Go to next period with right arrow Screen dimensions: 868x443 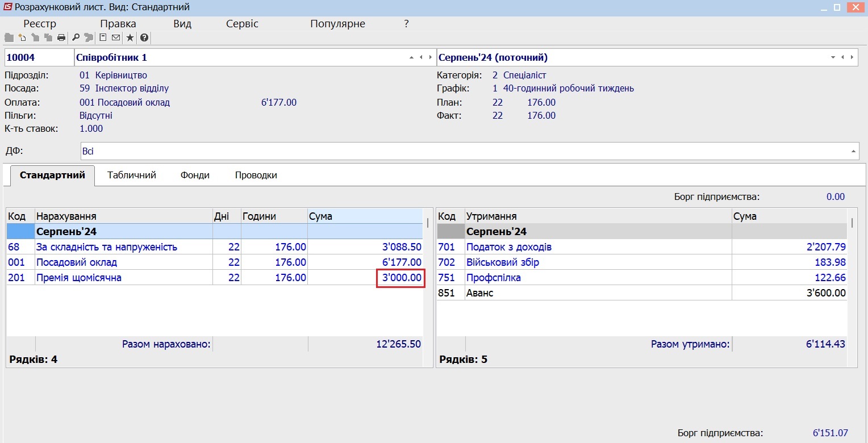[x=852, y=57]
